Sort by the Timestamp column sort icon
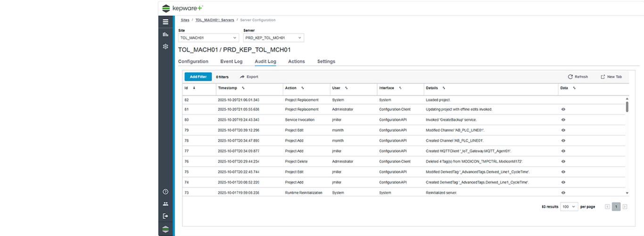 [x=243, y=88]
